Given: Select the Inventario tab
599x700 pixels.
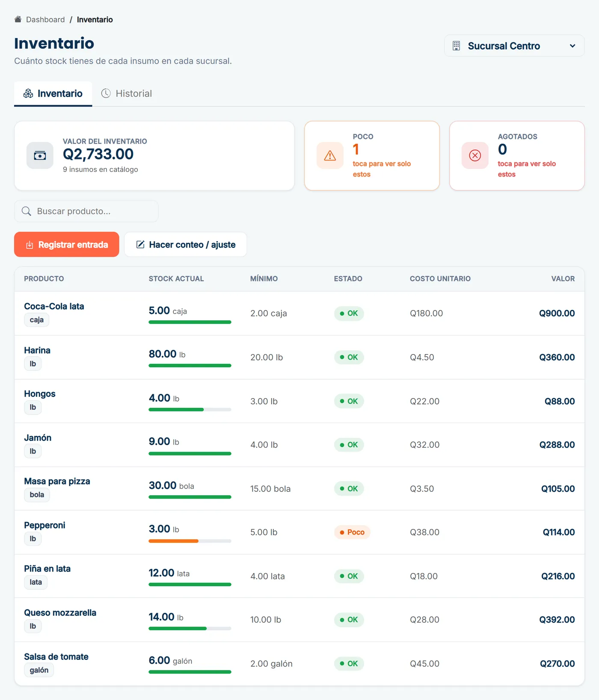Looking at the screenshot, I should tap(53, 93).
